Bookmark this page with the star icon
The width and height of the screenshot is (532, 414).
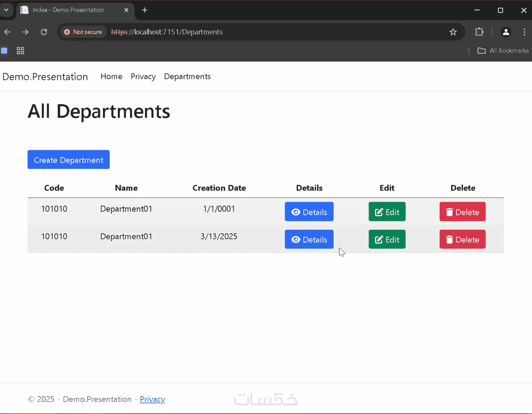453,32
